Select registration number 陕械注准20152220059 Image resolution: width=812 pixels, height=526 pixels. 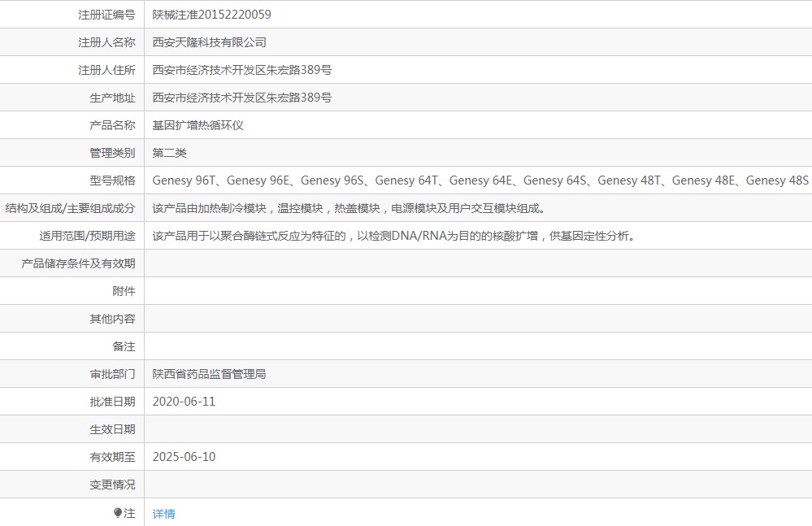[211, 15]
